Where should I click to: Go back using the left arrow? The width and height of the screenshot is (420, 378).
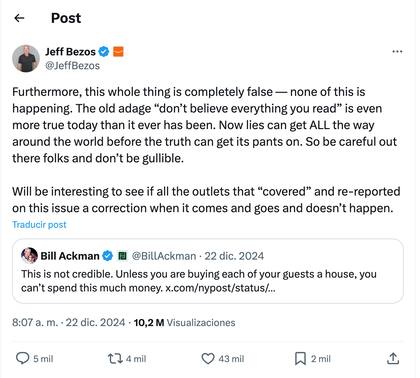tap(20, 18)
